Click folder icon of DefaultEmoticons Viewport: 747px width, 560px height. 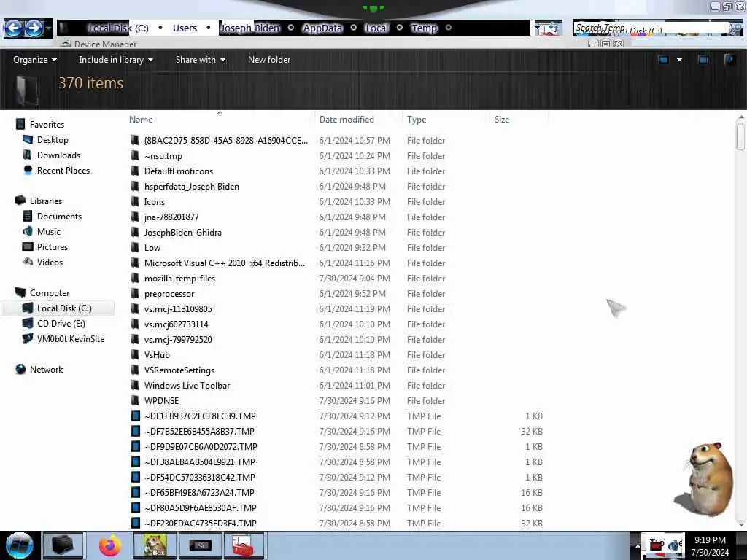135,171
